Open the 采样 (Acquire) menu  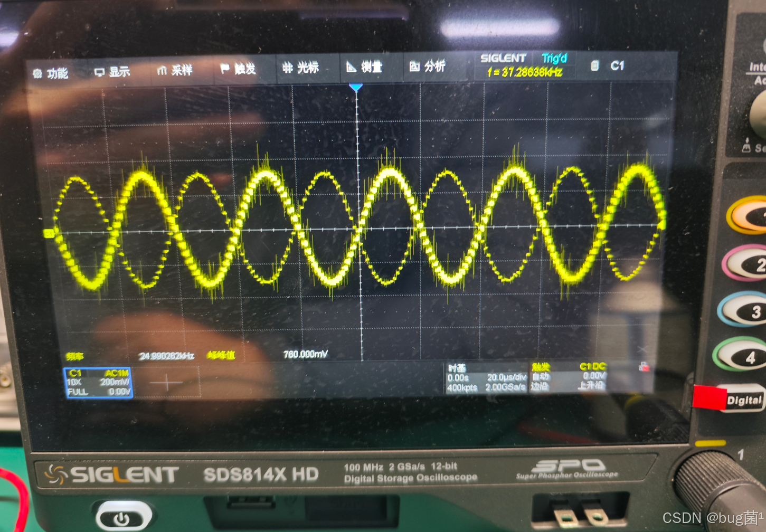tap(175, 70)
